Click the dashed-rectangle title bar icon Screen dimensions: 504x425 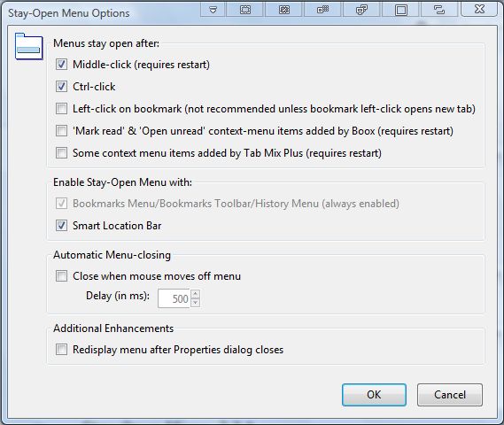pyautogui.click(x=245, y=10)
